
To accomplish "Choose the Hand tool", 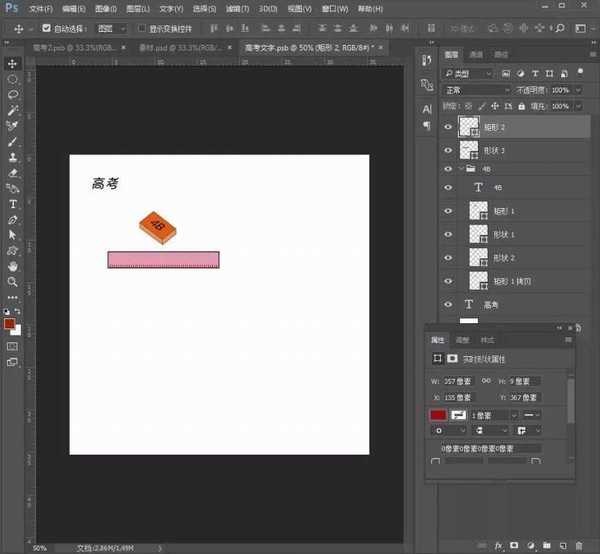I will [x=13, y=266].
